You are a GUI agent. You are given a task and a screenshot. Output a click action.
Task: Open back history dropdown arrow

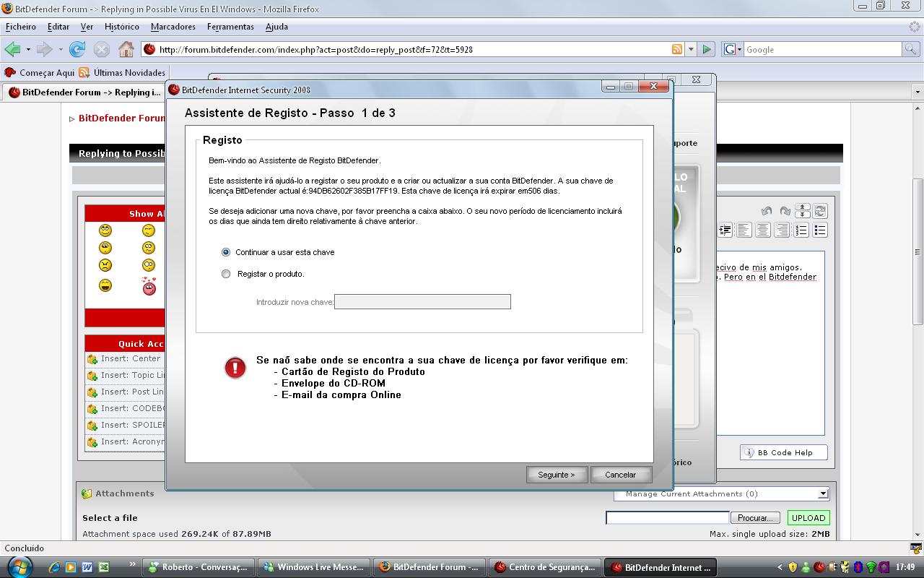tap(28, 50)
